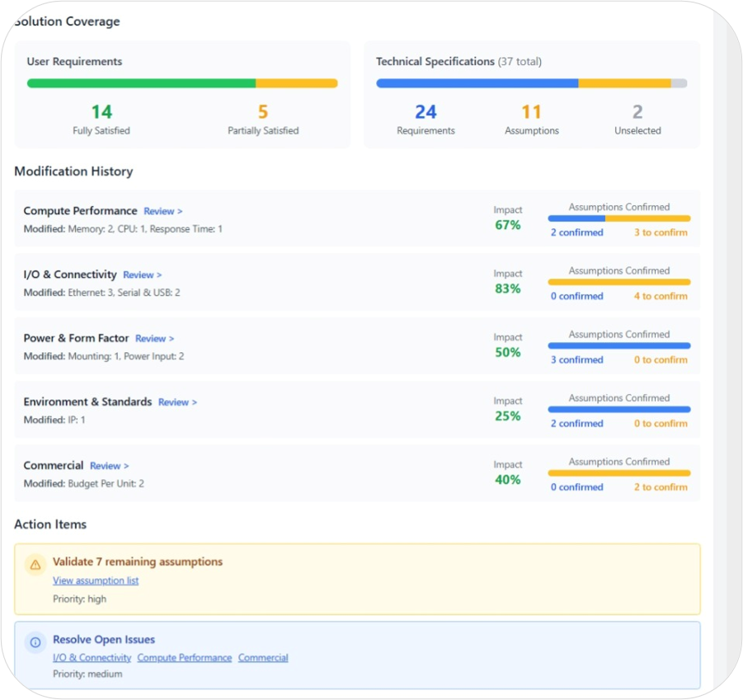The width and height of the screenshot is (743, 700).
Task: Open the View assumption list link
Action: [95, 580]
